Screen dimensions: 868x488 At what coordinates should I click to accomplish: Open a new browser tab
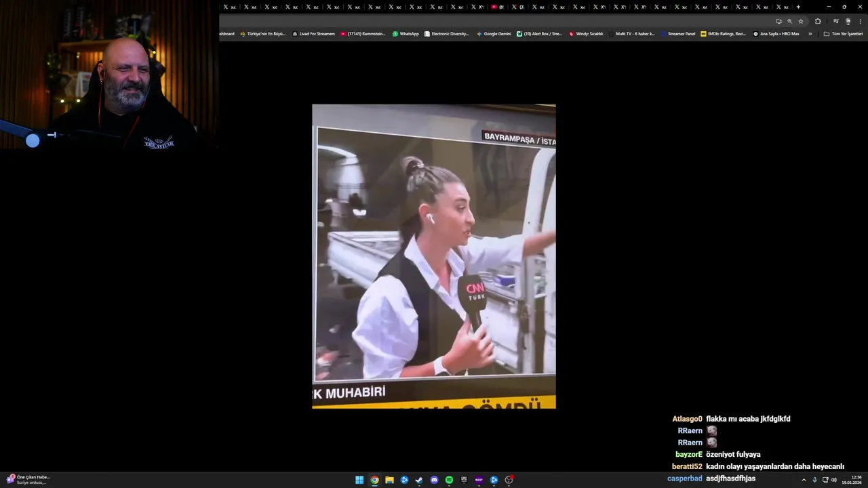(798, 7)
